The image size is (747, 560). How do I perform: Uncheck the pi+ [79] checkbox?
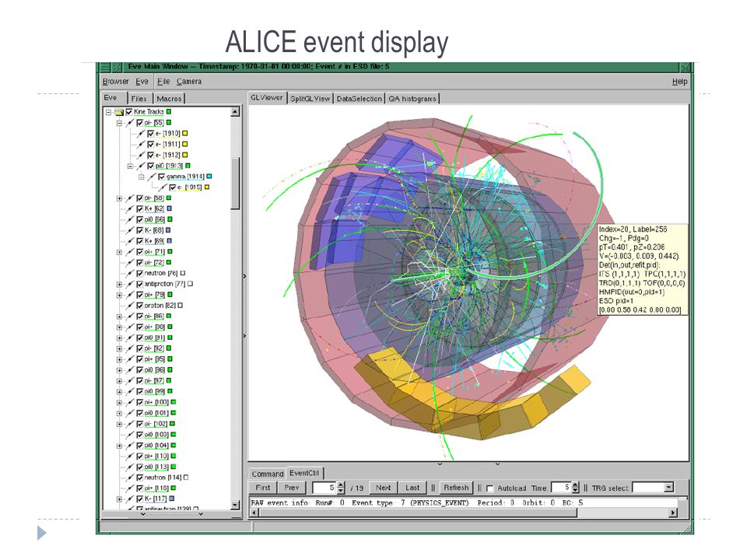click(139, 296)
